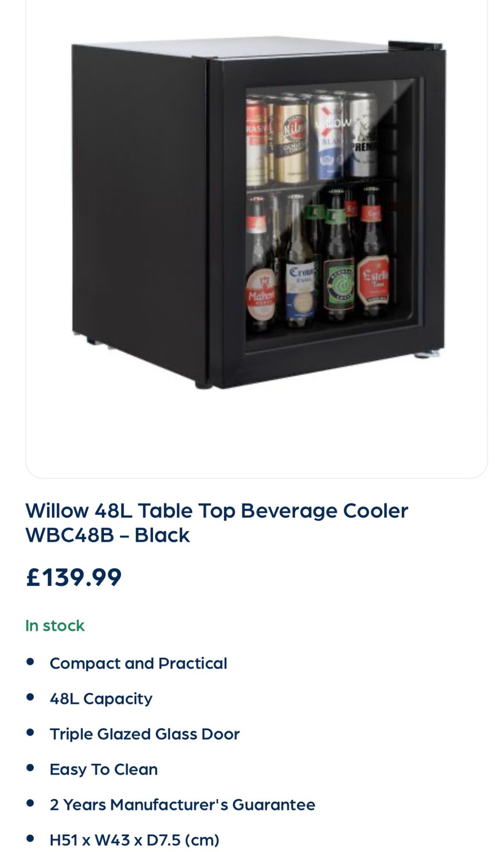504x852 pixels.
Task: Tap the gold Nile can
Action: [x=291, y=143]
